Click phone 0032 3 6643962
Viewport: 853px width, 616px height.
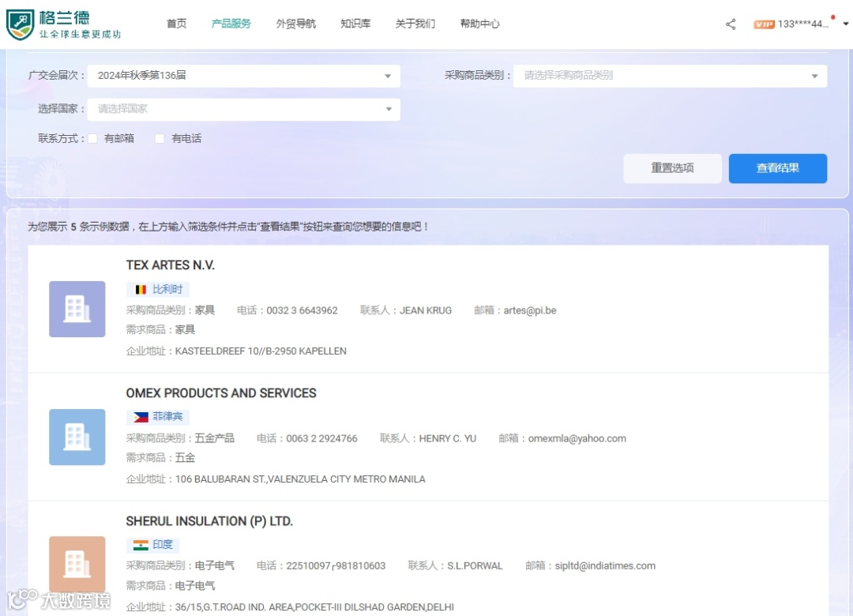click(302, 310)
